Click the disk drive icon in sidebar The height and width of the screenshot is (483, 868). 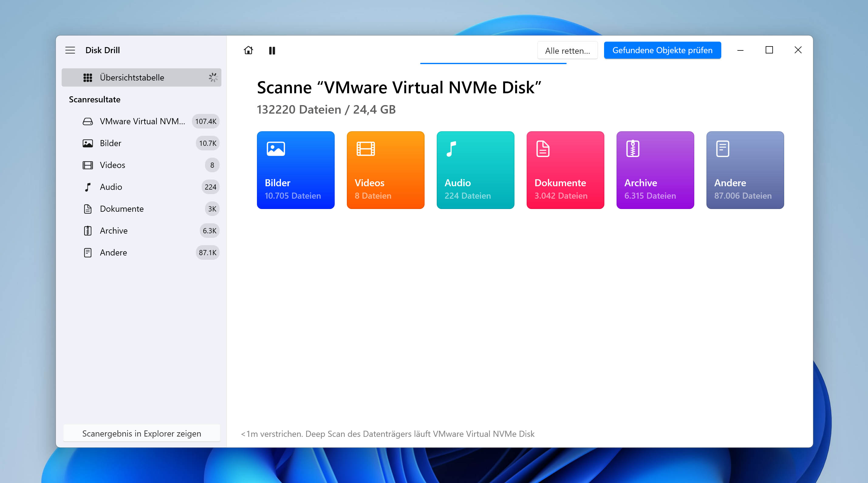tap(87, 121)
